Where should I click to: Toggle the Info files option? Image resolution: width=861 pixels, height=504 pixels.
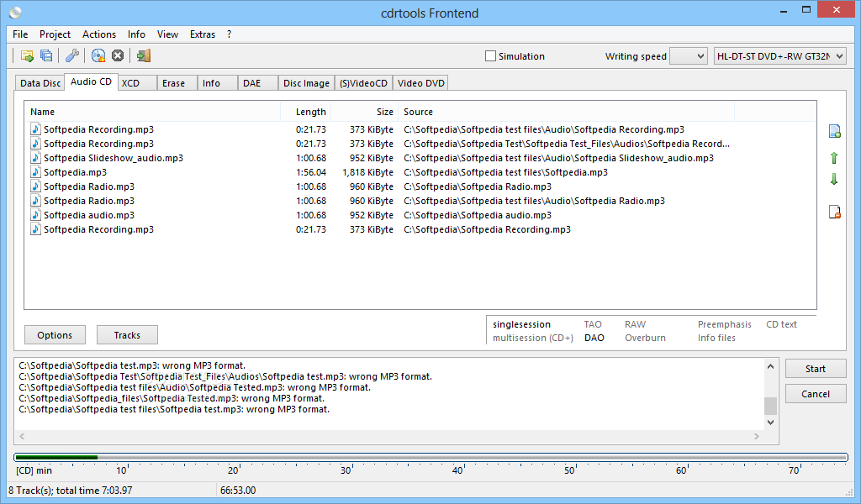[716, 338]
